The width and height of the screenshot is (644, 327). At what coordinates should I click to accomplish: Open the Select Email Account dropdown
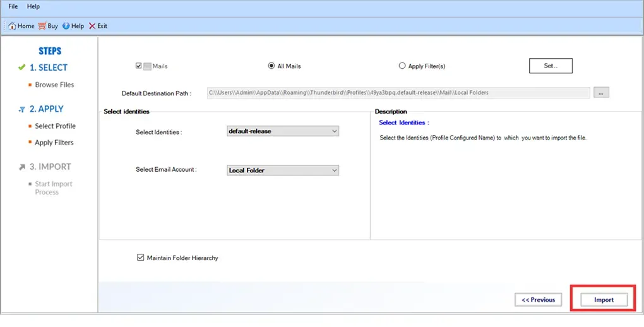283,170
